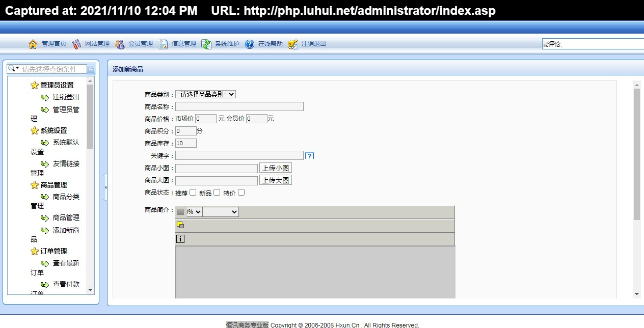Click the 商品积分 points field

click(x=186, y=131)
